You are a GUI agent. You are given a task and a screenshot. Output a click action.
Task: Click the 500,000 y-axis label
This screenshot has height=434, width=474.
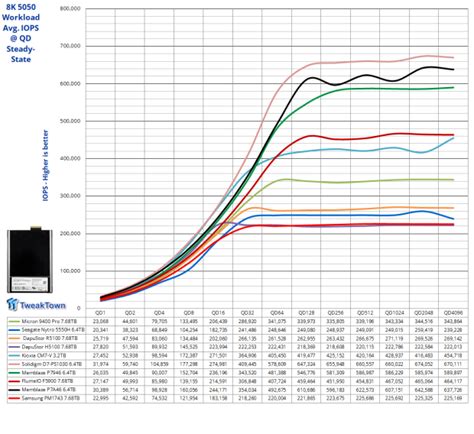[x=70, y=121]
